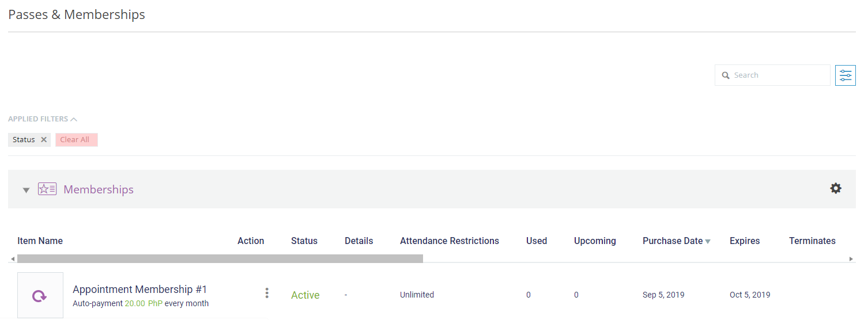This screenshot has width=868, height=320.
Task: Click the table scroll left arrow
Action: pyautogui.click(x=13, y=259)
